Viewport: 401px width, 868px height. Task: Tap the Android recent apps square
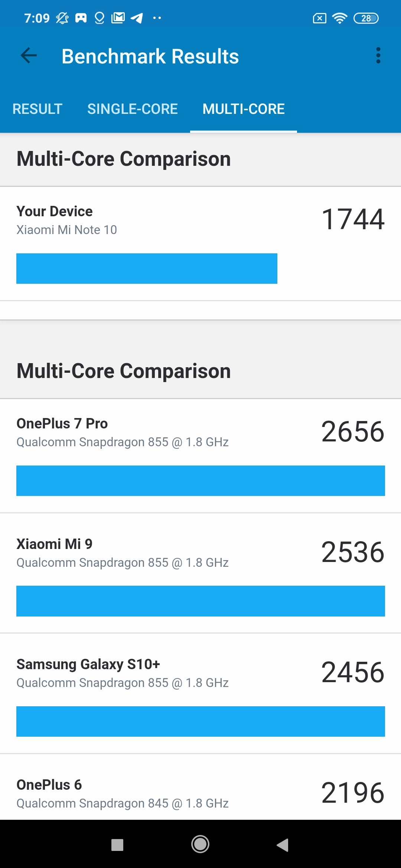click(117, 845)
